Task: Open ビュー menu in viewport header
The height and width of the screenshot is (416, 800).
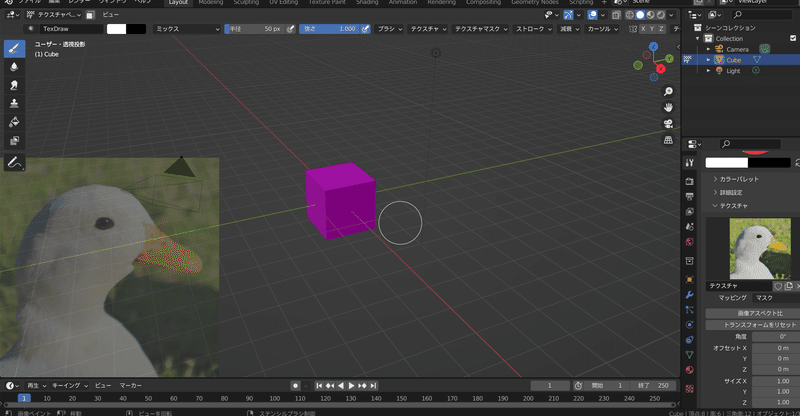Action: 110,15
